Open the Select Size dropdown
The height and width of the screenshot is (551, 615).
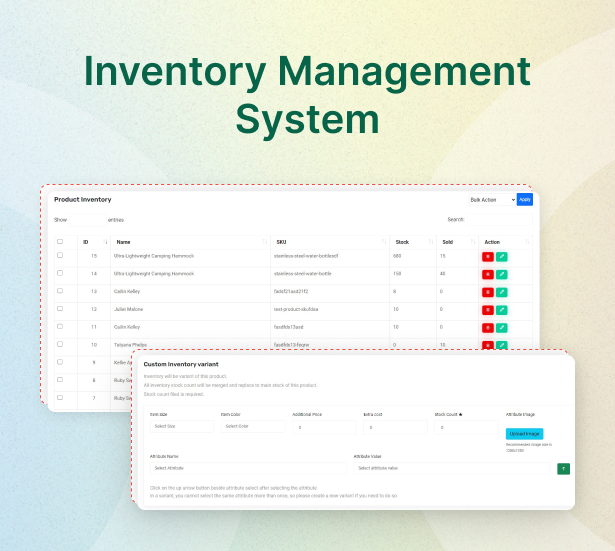(181, 426)
